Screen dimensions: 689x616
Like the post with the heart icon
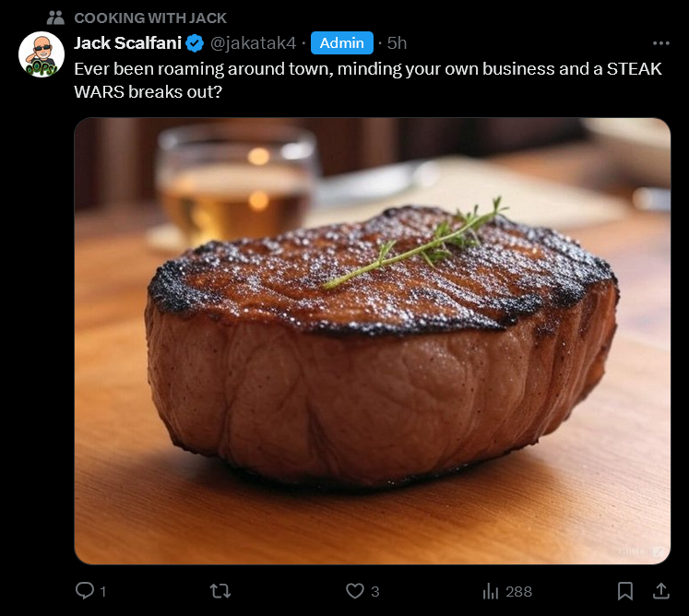point(354,591)
